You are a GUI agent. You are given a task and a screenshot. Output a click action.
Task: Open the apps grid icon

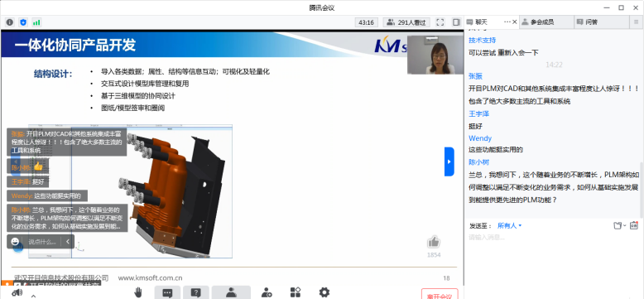pyautogui.click(x=296, y=292)
